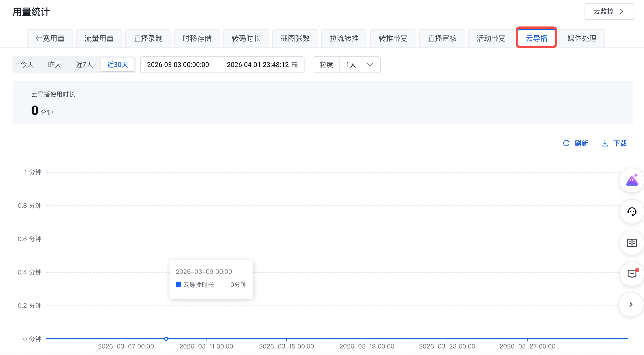Open the AI assistant floating icon
Screen dimensions: 644x355
[632, 180]
